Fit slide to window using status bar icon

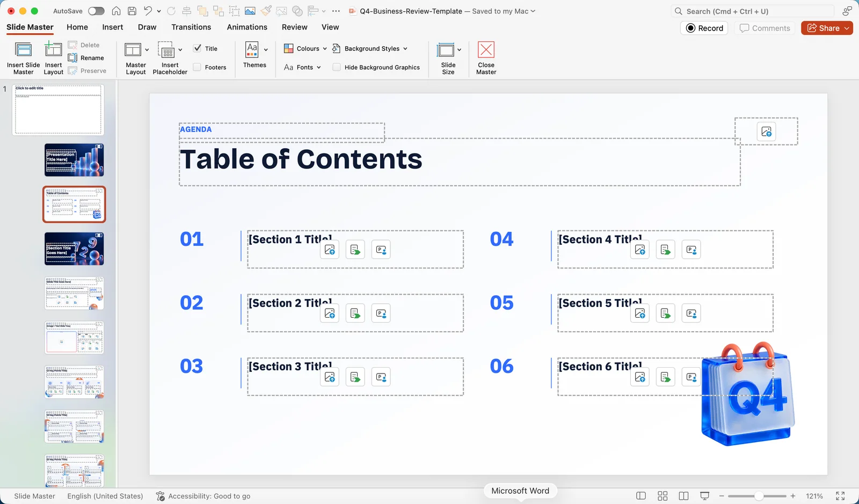point(840,496)
